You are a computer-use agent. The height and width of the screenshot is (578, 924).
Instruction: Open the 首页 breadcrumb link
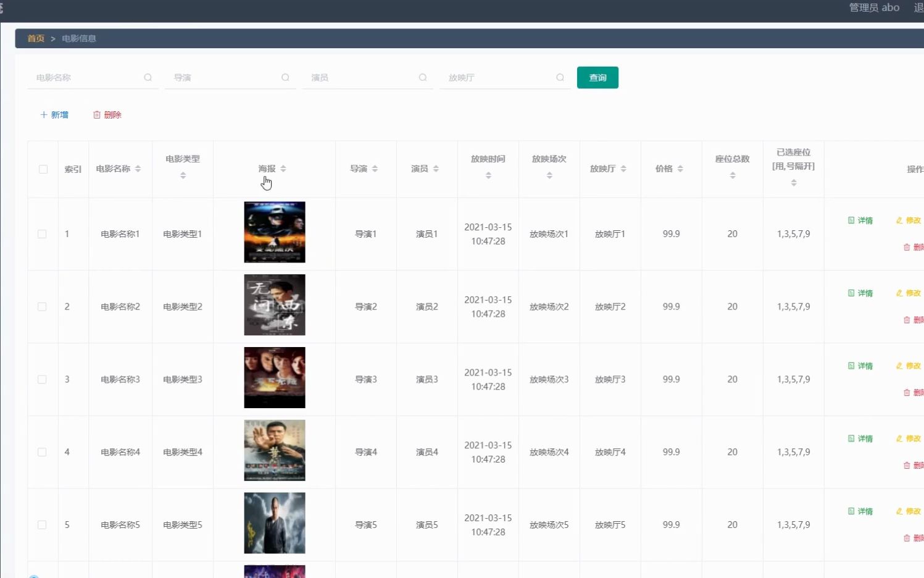point(35,38)
